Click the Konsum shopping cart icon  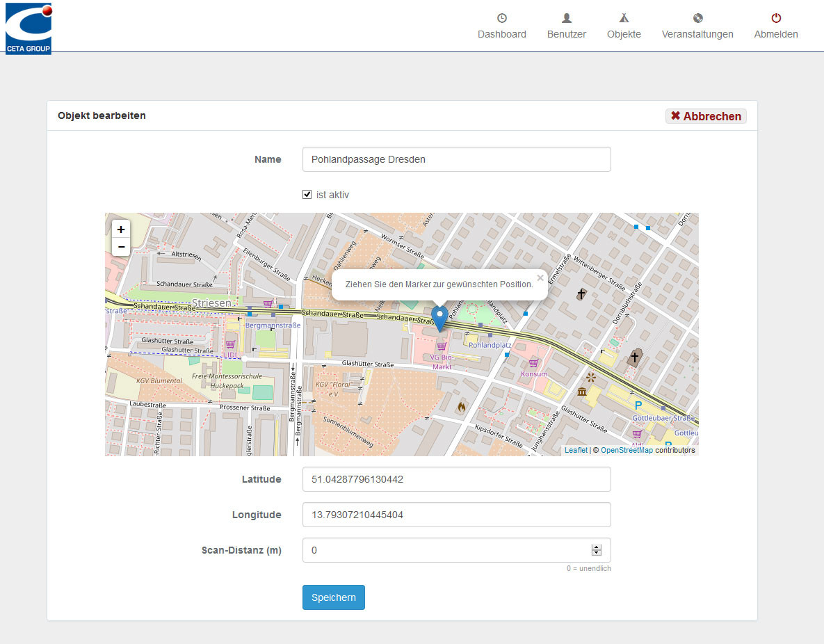(x=533, y=363)
